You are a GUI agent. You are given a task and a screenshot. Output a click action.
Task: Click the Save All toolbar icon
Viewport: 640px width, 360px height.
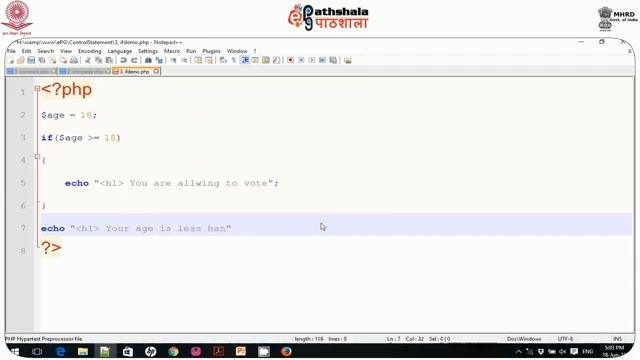[42, 60]
